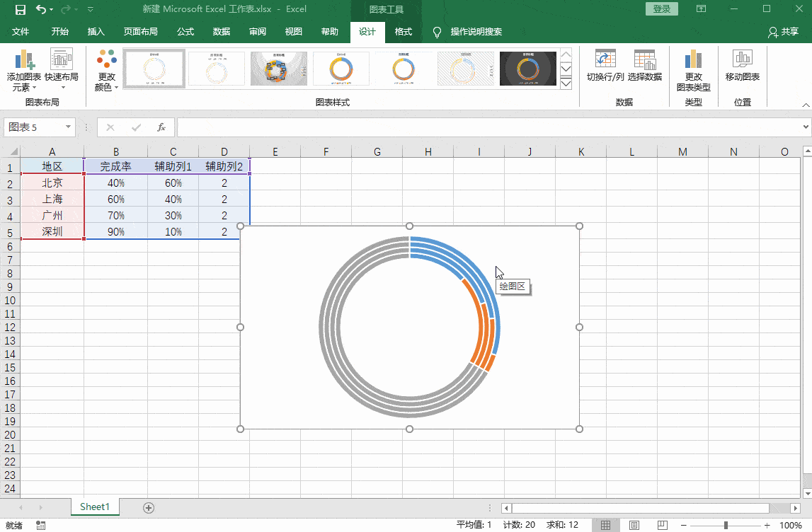
Task: Open the 文件 menu tab
Action: [21, 32]
